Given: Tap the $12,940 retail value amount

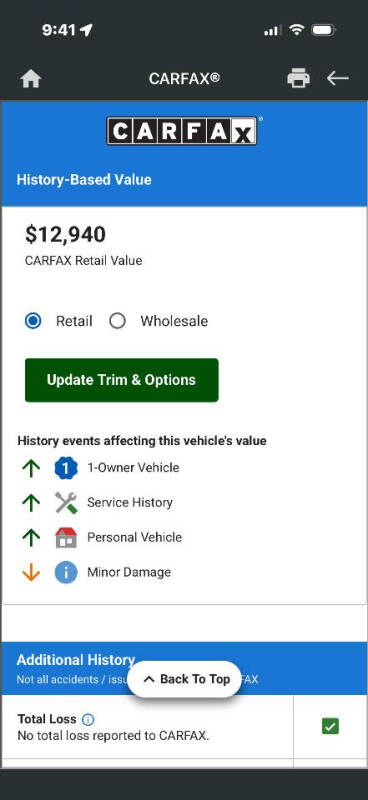Looking at the screenshot, I should [65, 234].
